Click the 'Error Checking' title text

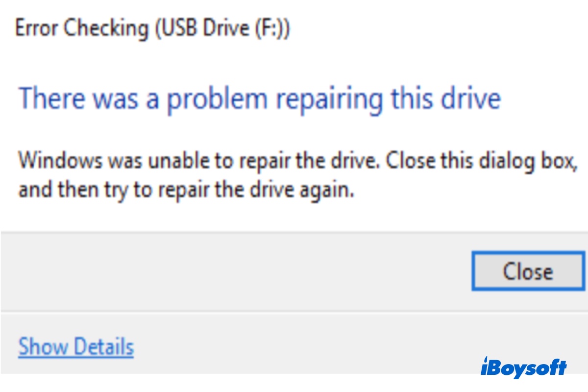tap(80, 30)
